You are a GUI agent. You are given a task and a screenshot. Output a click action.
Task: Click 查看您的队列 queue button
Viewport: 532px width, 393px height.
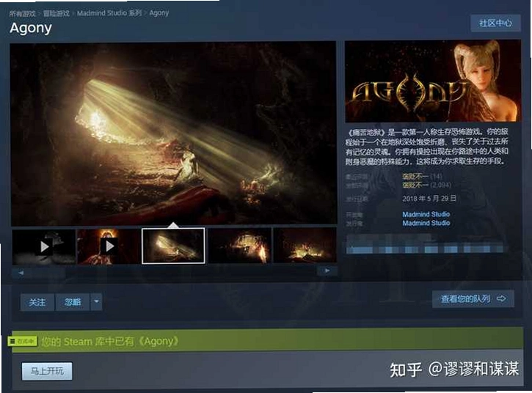click(473, 299)
